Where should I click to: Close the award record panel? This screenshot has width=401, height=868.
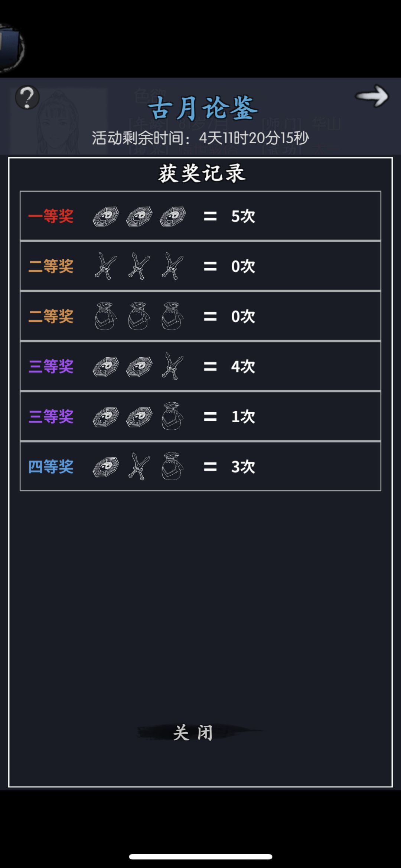click(x=193, y=733)
